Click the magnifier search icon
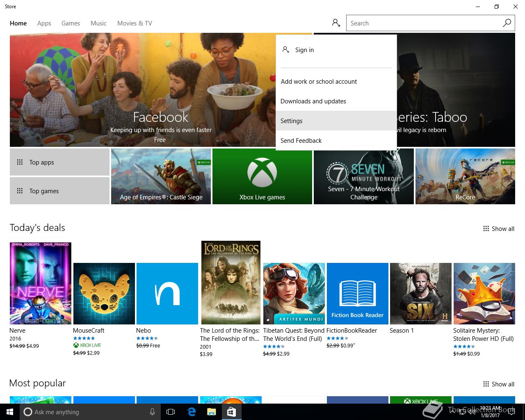 tap(507, 23)
